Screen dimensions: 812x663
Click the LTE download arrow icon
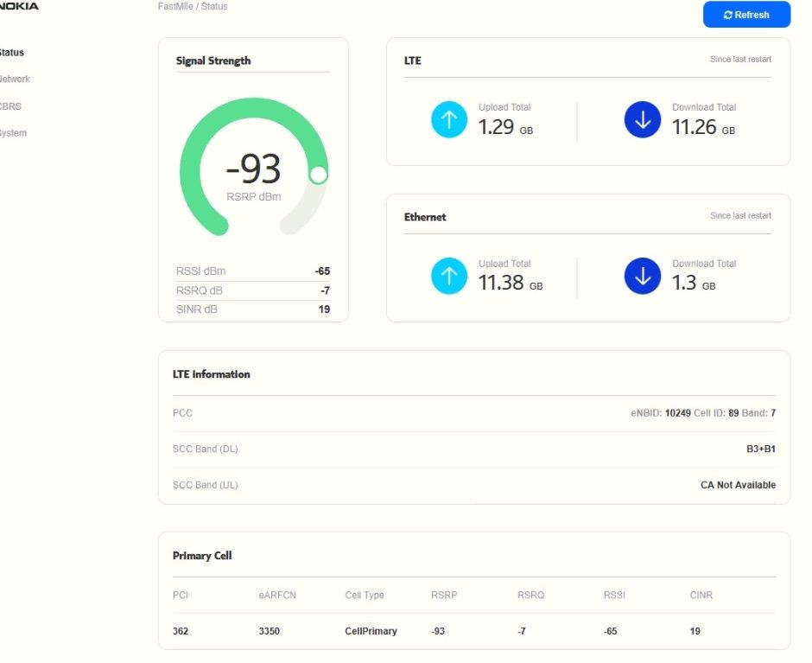click(643, 120)
